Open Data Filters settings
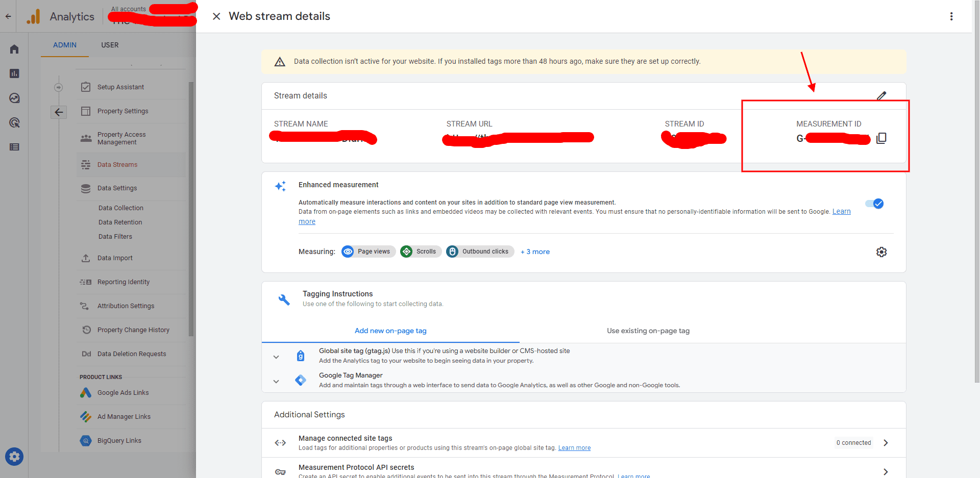Image resolution: width=980 pixels, height=478 pixels. click(x=115, y=237)
